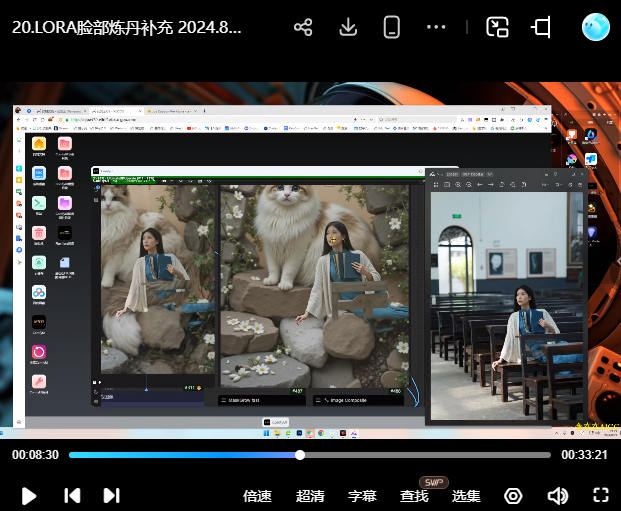Play the video
Viewport: 621px width, 511px height.
coord(29,495)
